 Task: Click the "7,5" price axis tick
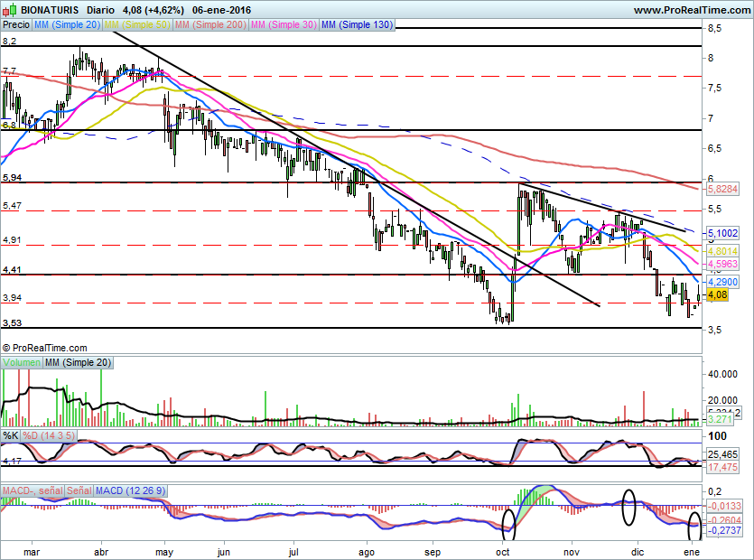714,88
